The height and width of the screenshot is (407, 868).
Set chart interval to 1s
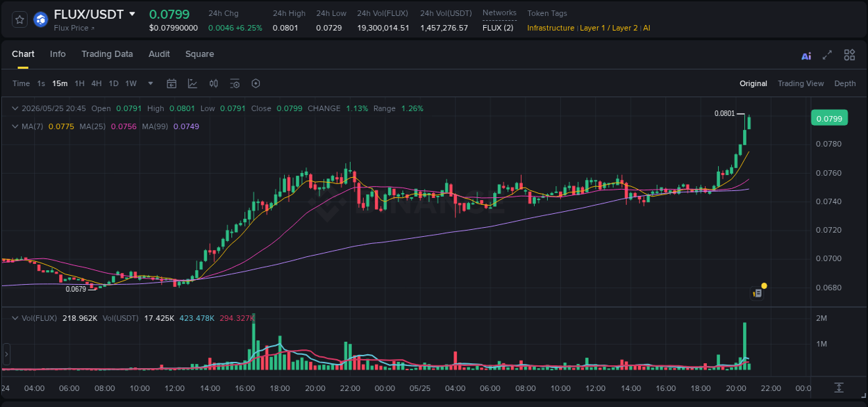point(41,83)
